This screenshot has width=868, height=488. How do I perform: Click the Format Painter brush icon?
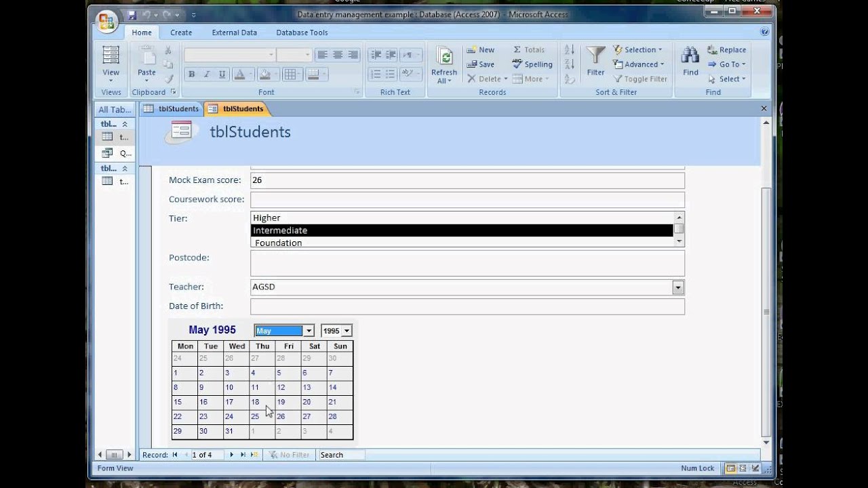pos(168,79)
